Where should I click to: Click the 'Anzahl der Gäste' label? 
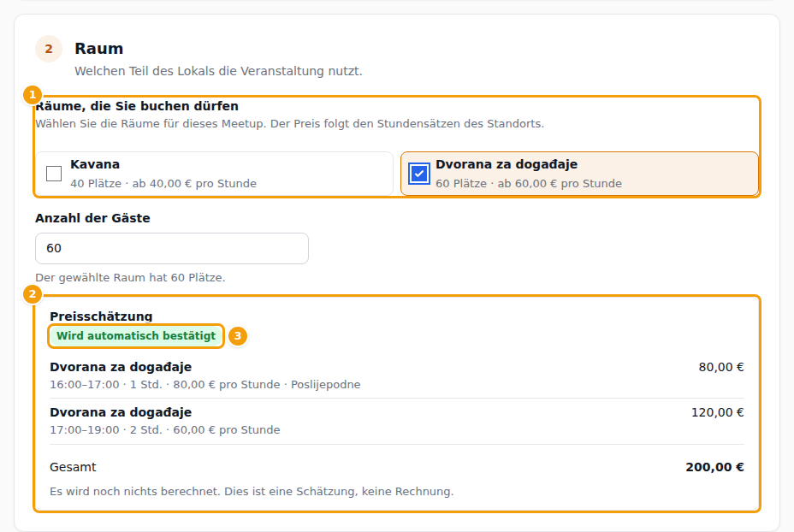click(92, 218)
